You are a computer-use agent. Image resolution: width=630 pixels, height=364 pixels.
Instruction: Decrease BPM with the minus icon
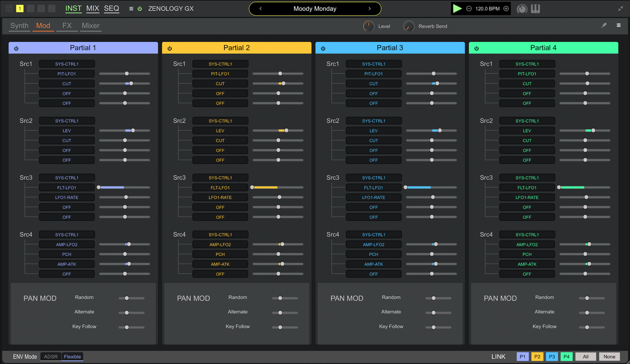[469, 9]
